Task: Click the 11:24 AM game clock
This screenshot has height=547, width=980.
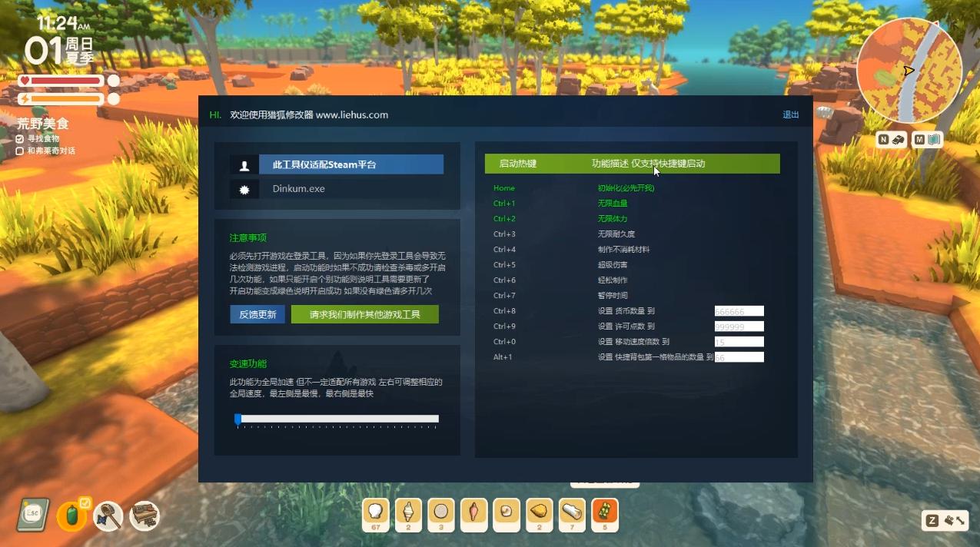Action: [x=64, y=23]
